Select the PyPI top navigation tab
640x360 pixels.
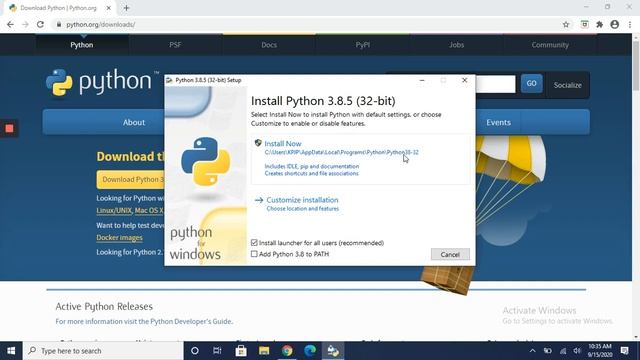click(x=363, y=45)
